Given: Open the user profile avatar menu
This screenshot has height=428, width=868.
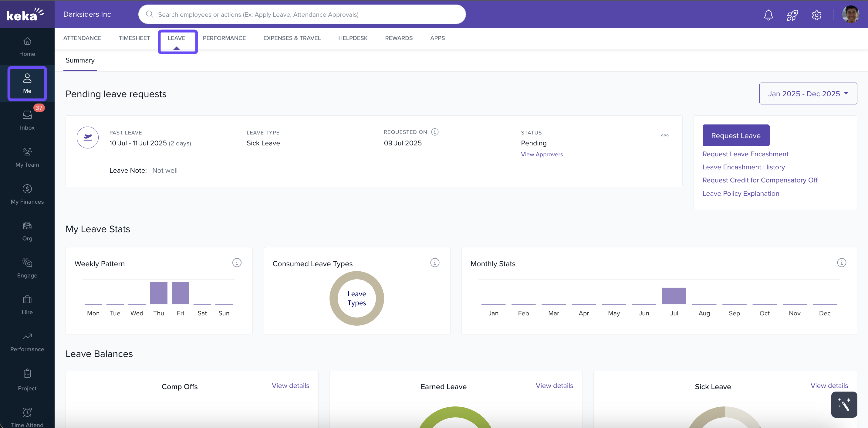Looking at the screenshot, I should (x=850, y=15).
